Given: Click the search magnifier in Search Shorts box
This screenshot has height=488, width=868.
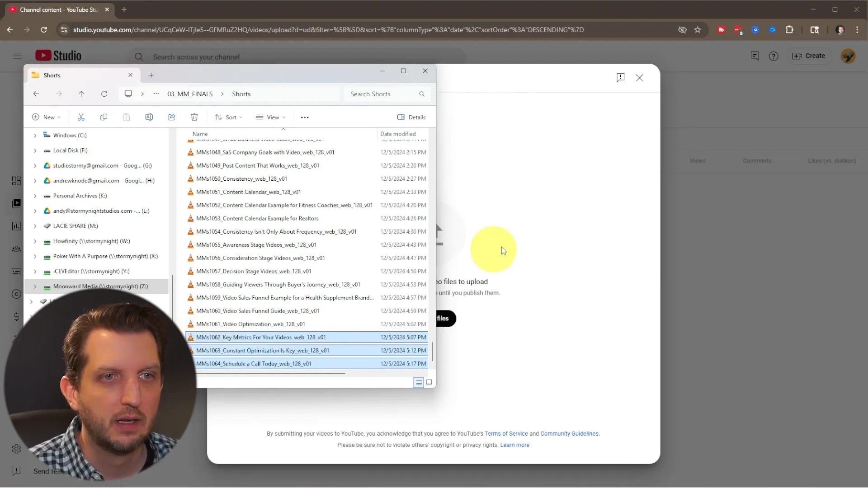Looking at the screenshot, I should 422,94.
